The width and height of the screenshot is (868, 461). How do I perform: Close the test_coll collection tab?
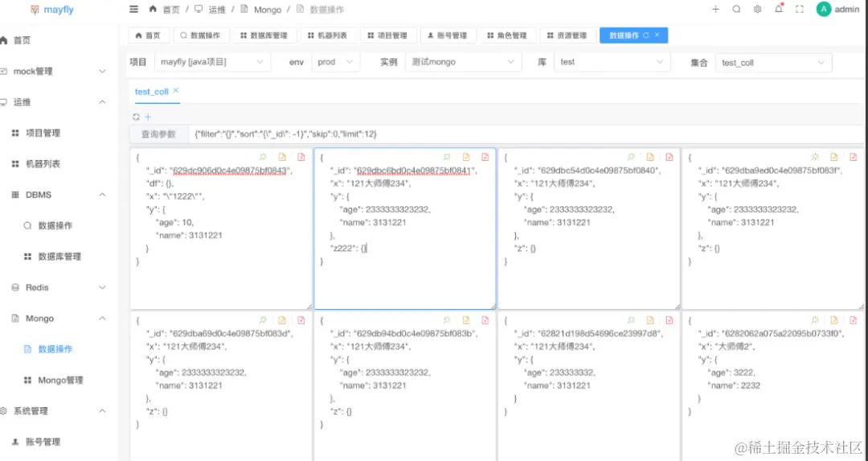(175, 90)
